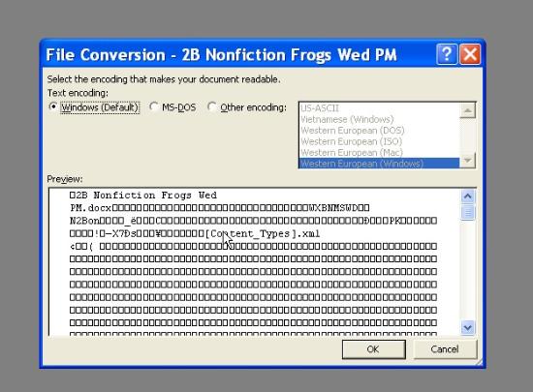Screen dimensions: 533x392
Task: Click the 'PM.docx' text in preview
Action: pyautogui.click(x=90, y=208)
